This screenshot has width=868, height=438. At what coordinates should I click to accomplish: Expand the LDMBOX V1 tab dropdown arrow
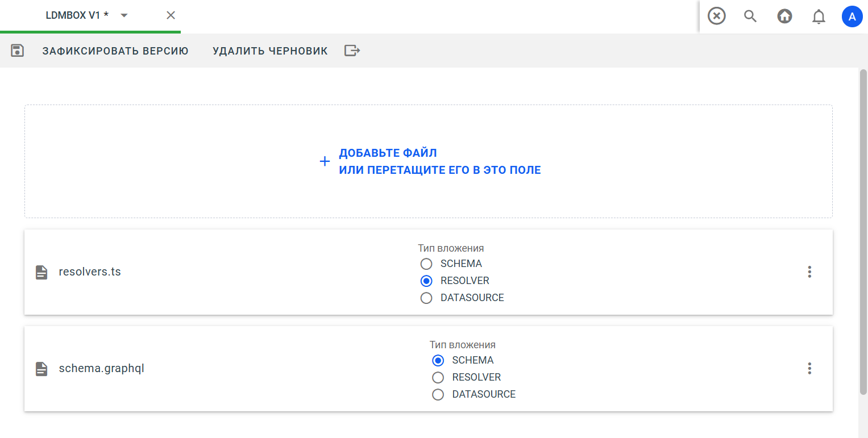coord(124,16)
